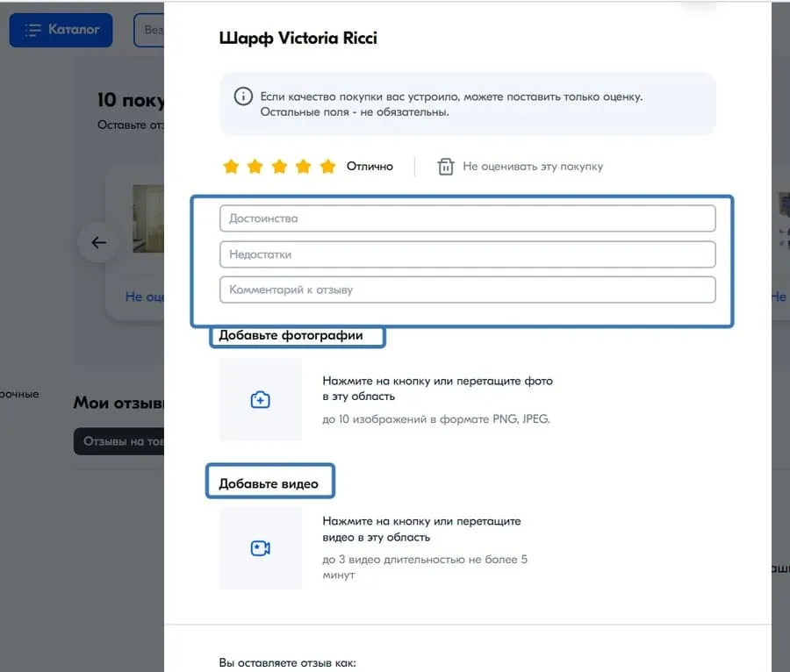Click the photo drag-and-drop upload area
The width and height of the screenshot is (790, 672).
tap(260, 398)
